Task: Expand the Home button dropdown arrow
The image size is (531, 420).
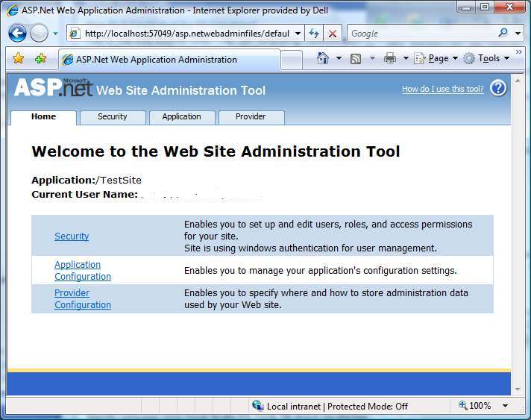Action: click(339, 58)
